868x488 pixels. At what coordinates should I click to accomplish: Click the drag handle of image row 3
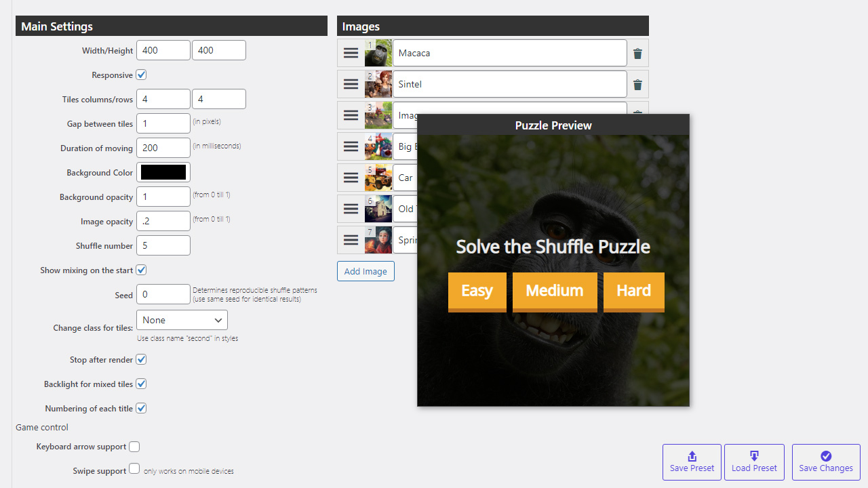351,115
